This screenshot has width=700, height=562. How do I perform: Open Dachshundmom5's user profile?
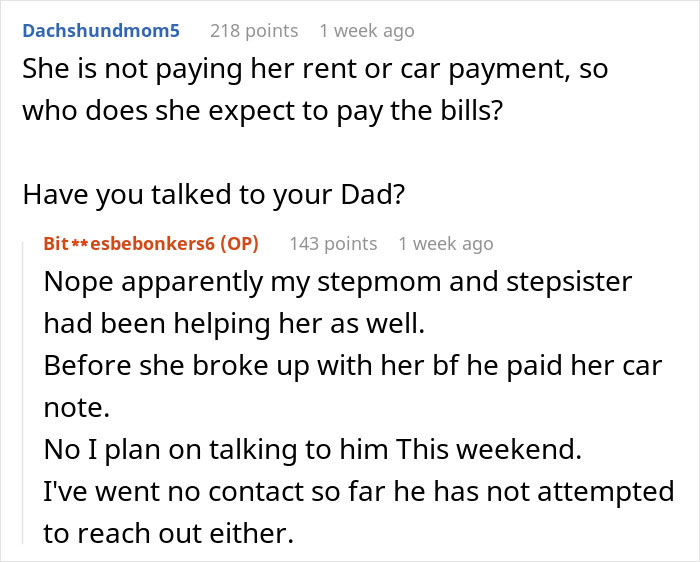100,31
